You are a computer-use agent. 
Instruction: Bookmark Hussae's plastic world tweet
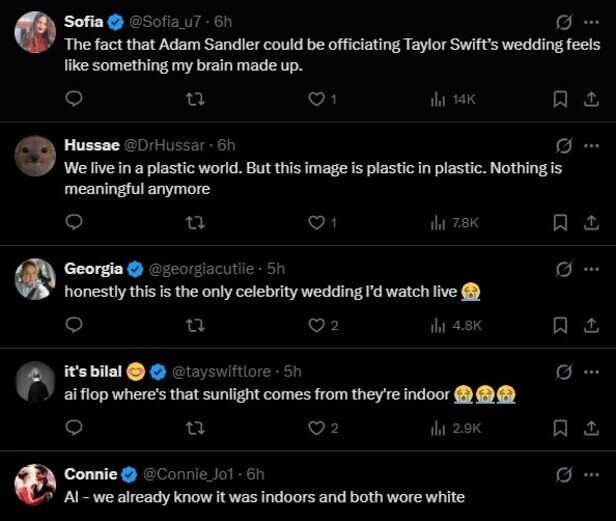point(560,223)
